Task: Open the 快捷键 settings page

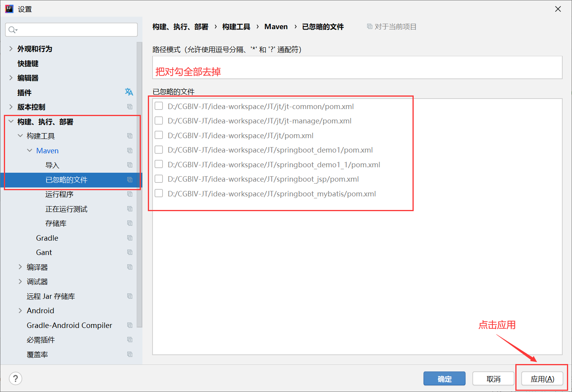Action: click(28, 63)
